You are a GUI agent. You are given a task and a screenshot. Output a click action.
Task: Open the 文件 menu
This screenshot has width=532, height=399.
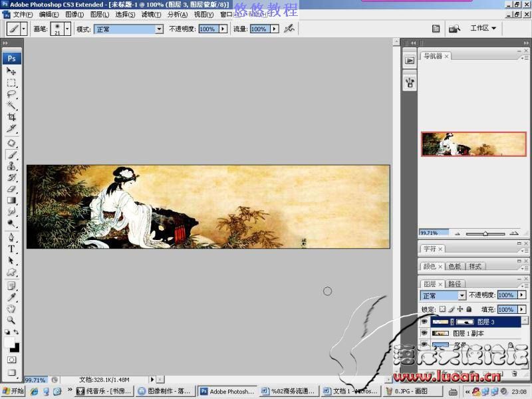23,15
